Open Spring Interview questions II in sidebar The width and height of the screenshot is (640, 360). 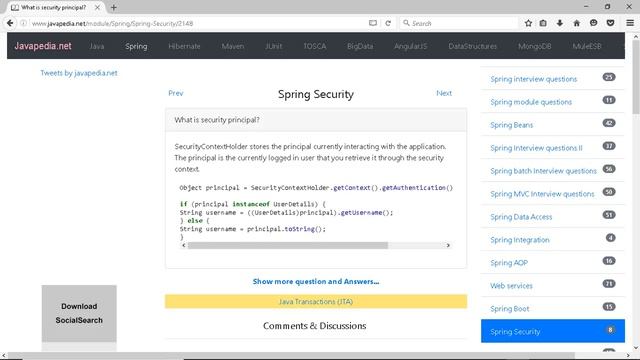(x=536, y=148)
